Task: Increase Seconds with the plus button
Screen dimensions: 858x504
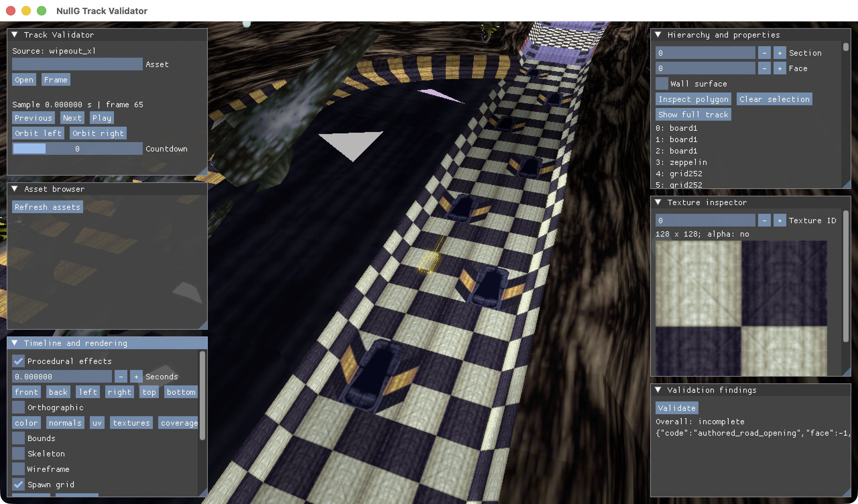Action: click(136, 377)
